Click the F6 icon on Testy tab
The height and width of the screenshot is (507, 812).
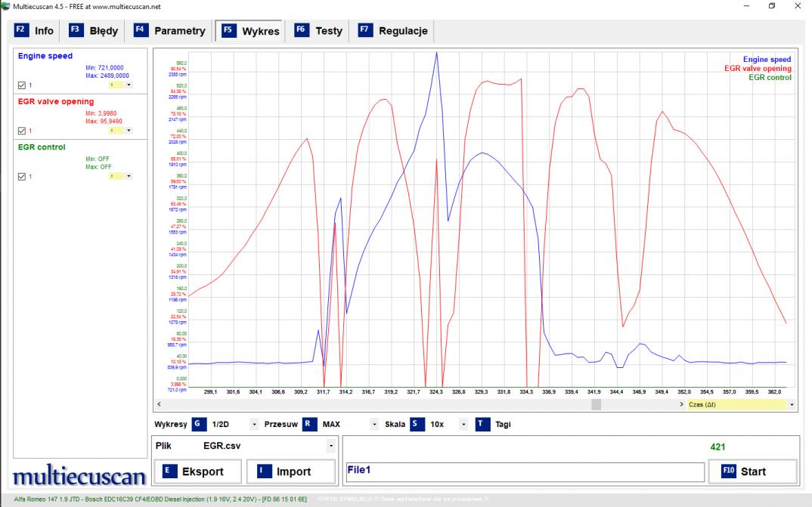pos(301,30)
